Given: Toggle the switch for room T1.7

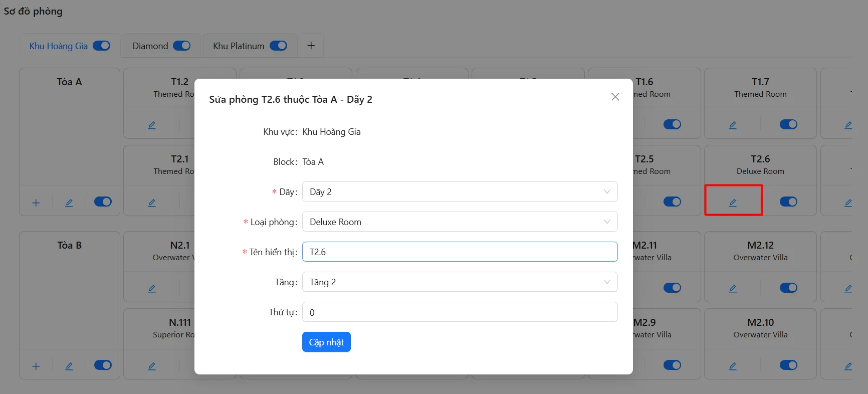Looking at the screenshot, I should pyautogui.click(x=788, y=124).
